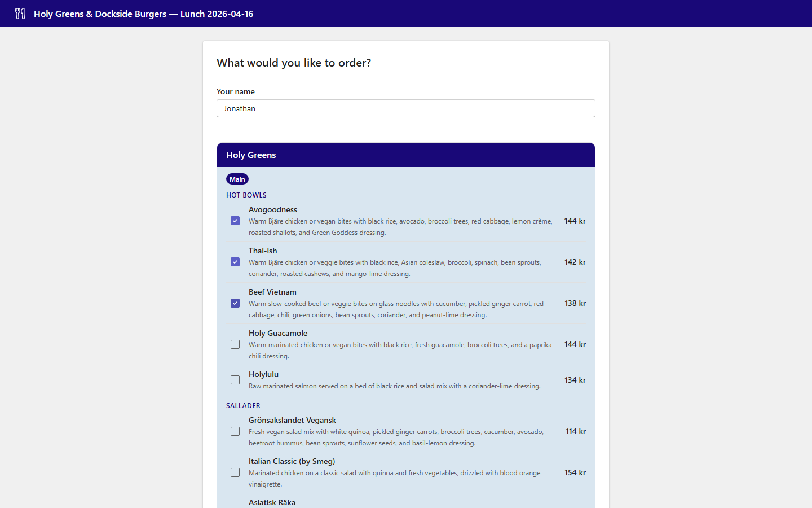Image resolution: width=812 pixels, height=508 pixels.
Task: Tick the Holy Guacamole checkbox
Action: click(x=235, y=344)
